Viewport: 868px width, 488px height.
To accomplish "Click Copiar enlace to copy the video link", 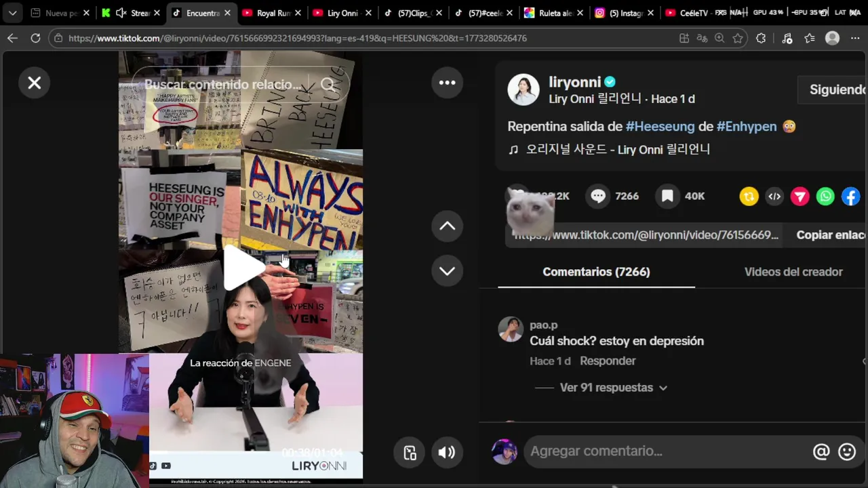I will (831, 235).
